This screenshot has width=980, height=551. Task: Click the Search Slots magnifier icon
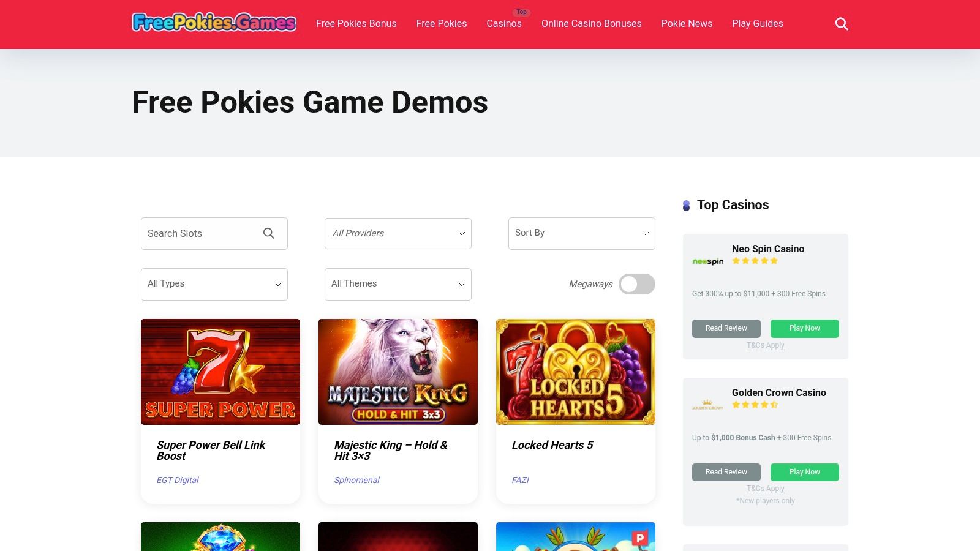click(x=269, y=233)
